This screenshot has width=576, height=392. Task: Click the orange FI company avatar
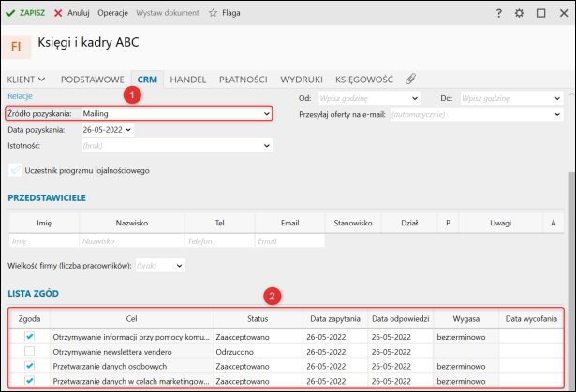tap(17, 46)
